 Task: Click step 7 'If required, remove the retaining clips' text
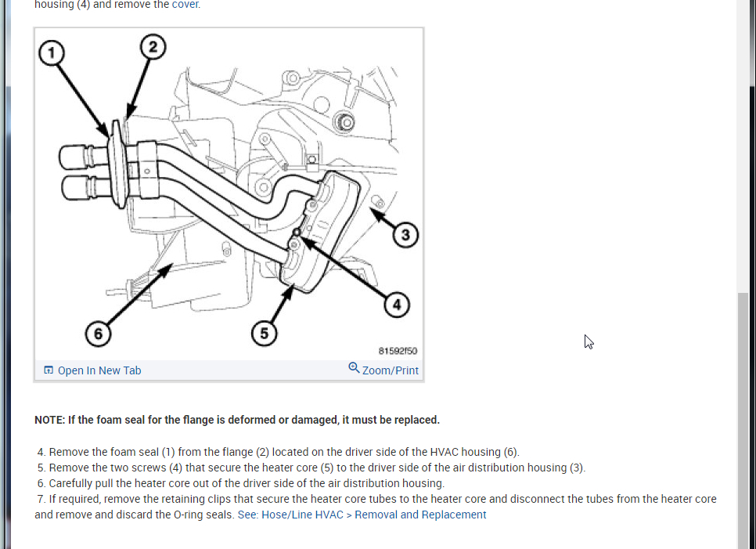[376, 507]
